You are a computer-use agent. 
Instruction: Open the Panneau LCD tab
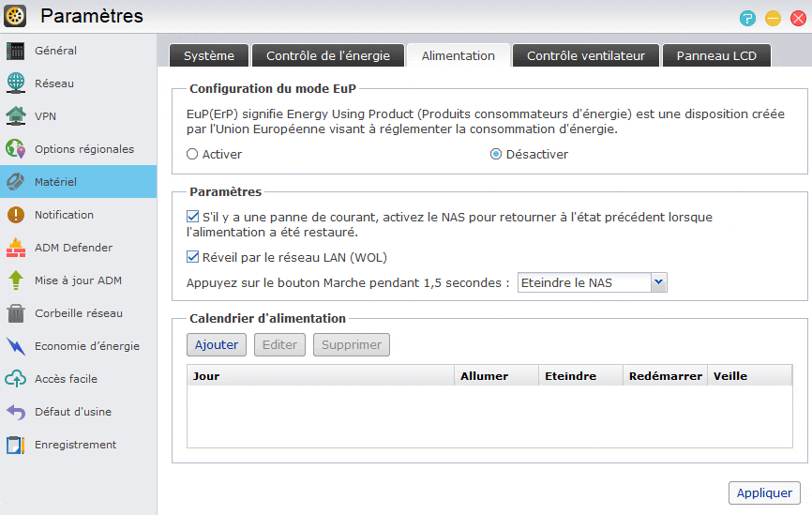(x=716, y=55)
